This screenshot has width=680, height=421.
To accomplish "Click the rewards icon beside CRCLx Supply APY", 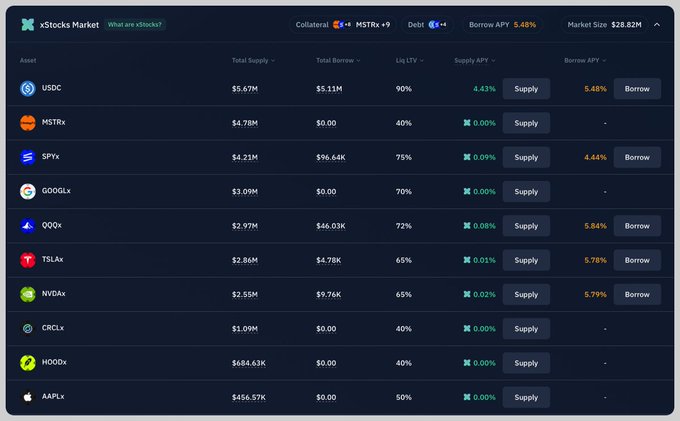I will click(467, 328).
